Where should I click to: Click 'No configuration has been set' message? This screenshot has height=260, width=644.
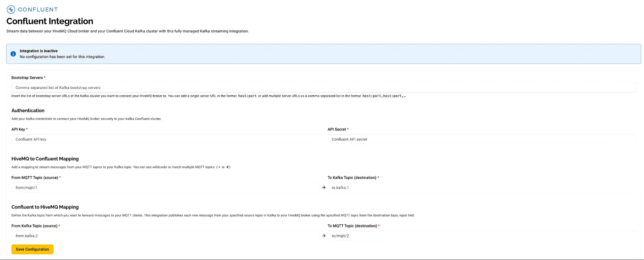coord(62,57)
